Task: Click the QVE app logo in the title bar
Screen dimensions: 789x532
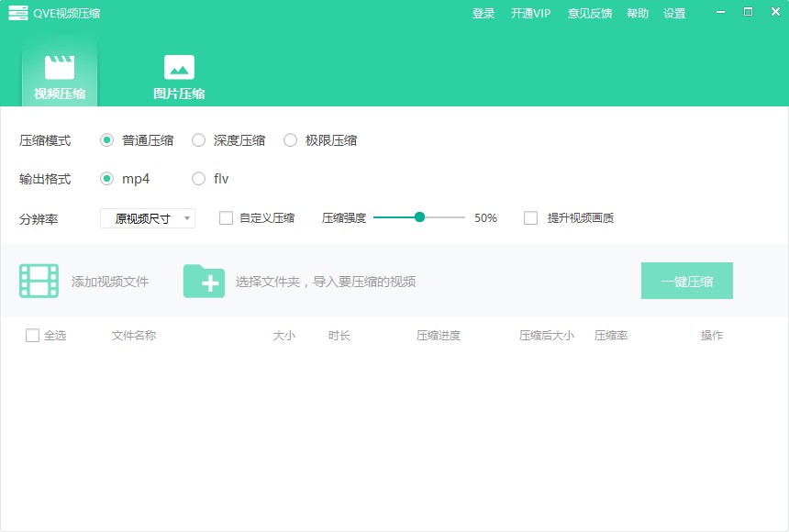Action: [18, 13]
